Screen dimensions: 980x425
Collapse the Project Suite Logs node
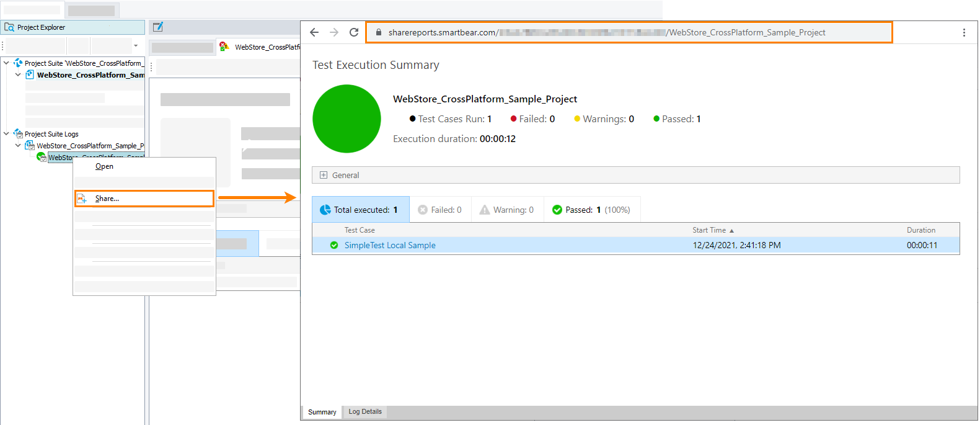pos(6,133)
